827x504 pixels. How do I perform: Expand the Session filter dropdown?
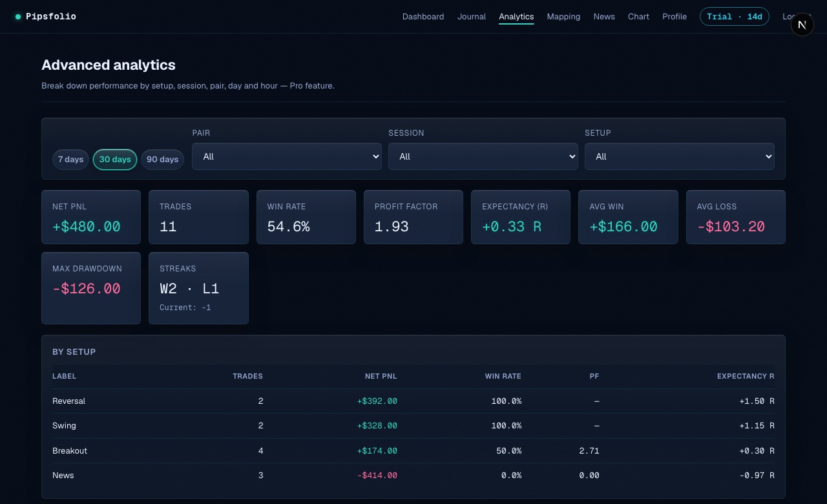coord(483,156)
